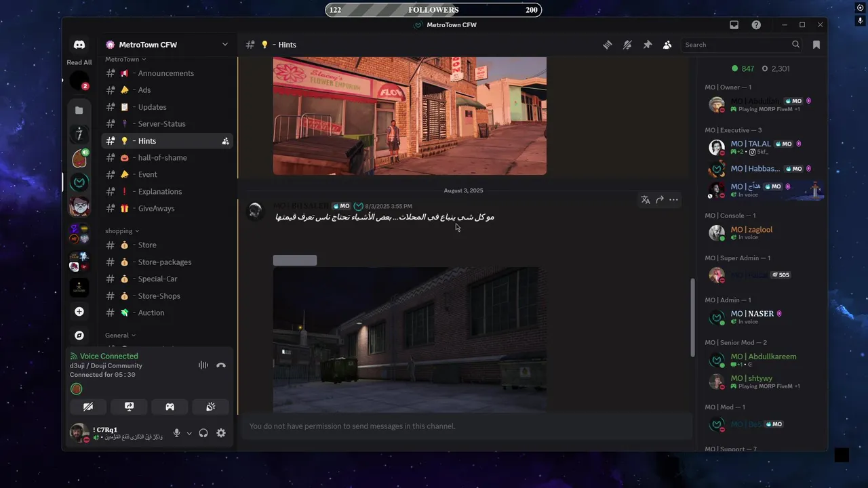Click Voice Connected status label
Image resolution: width=868 pixels, height=488 pixels.
(x=108, y=356)
